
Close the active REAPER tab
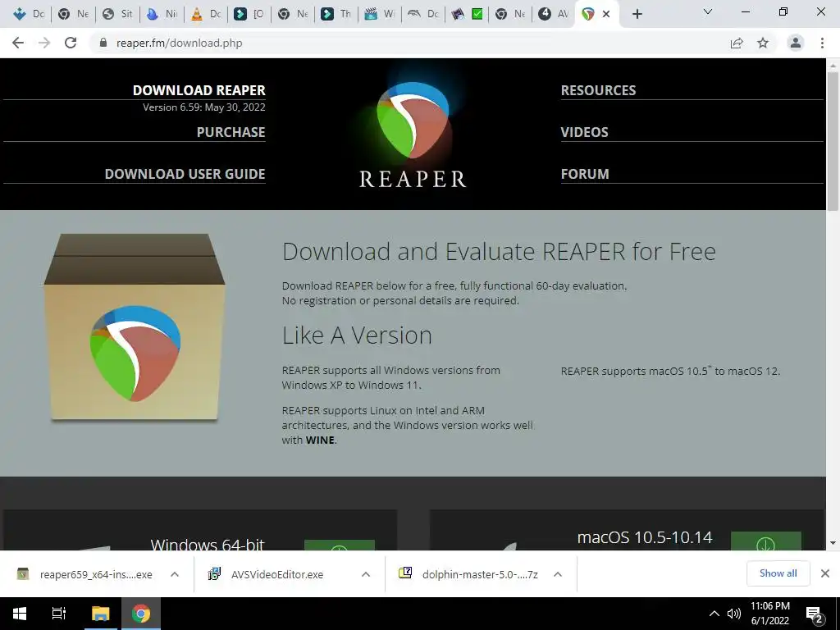pos(606,14)
